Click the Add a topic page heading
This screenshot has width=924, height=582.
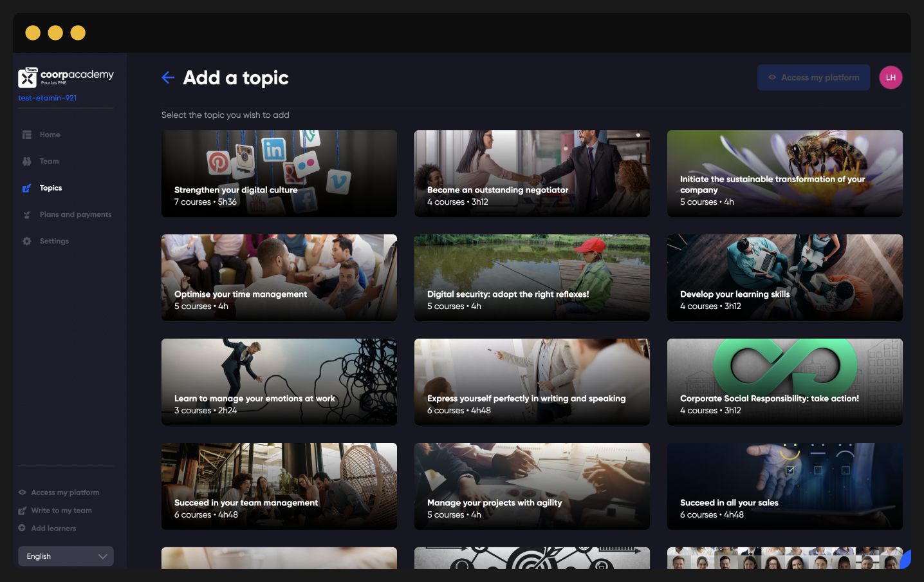coord(236,78)
